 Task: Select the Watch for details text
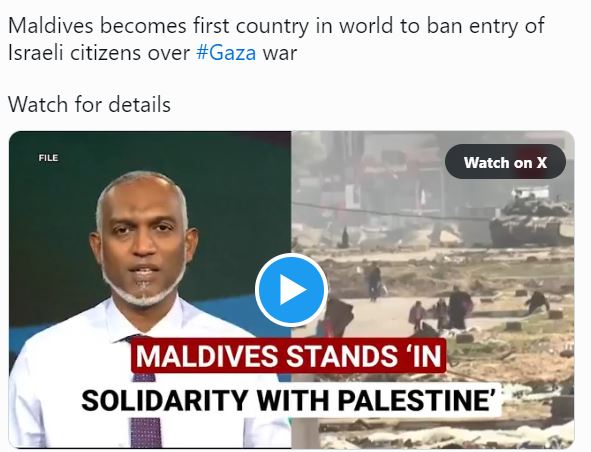[x=89, y=104]
